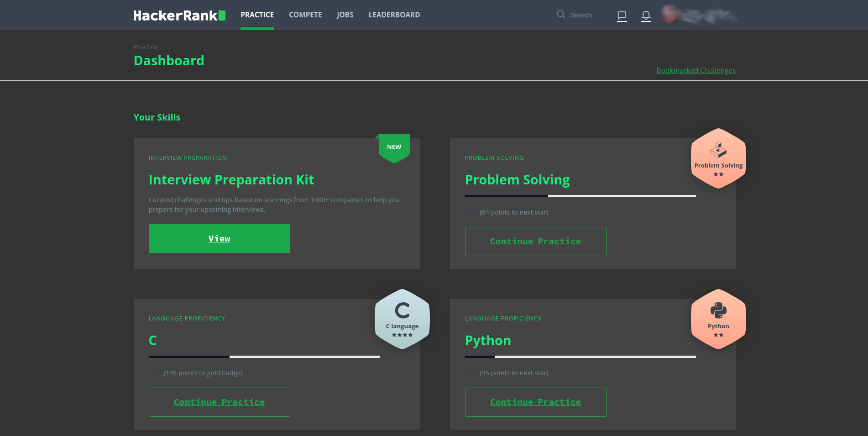868x436 pixels.
Task: Click the Problem Solving box icon inside the badge
Action: click(x=718, y=149)
